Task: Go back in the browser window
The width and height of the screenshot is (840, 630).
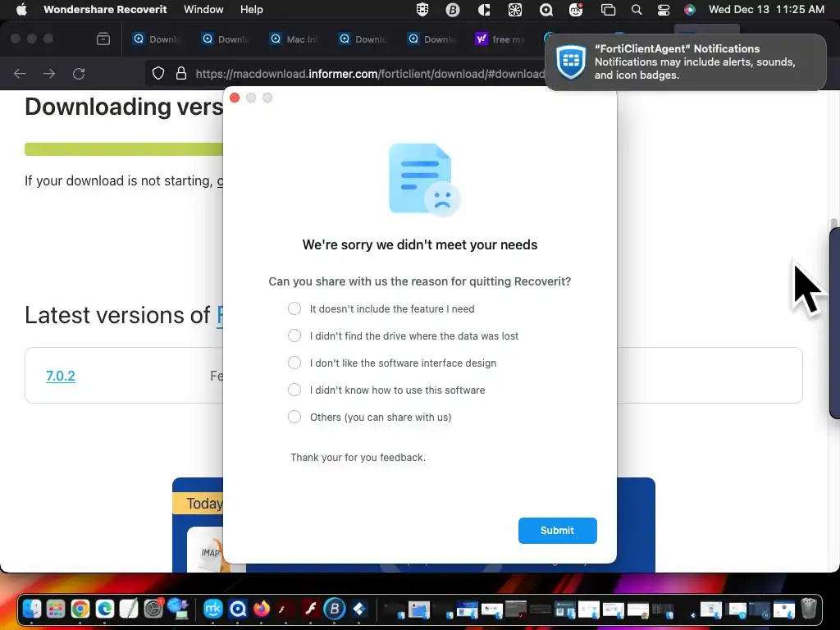Action: click(20, 73)
